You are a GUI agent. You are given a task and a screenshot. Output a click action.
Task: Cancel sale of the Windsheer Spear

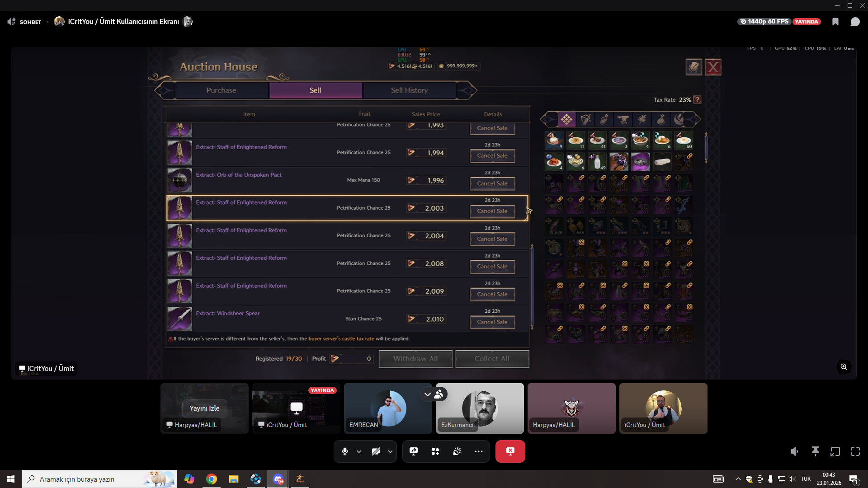492,322
